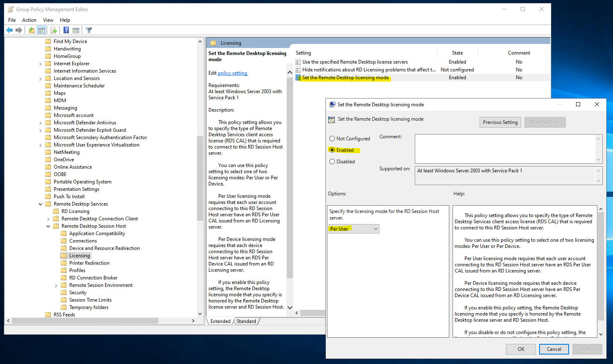Click icon of 'Set the Remote Desktop licensing mode' row
The image size is (613, 364).
point(298,78)
